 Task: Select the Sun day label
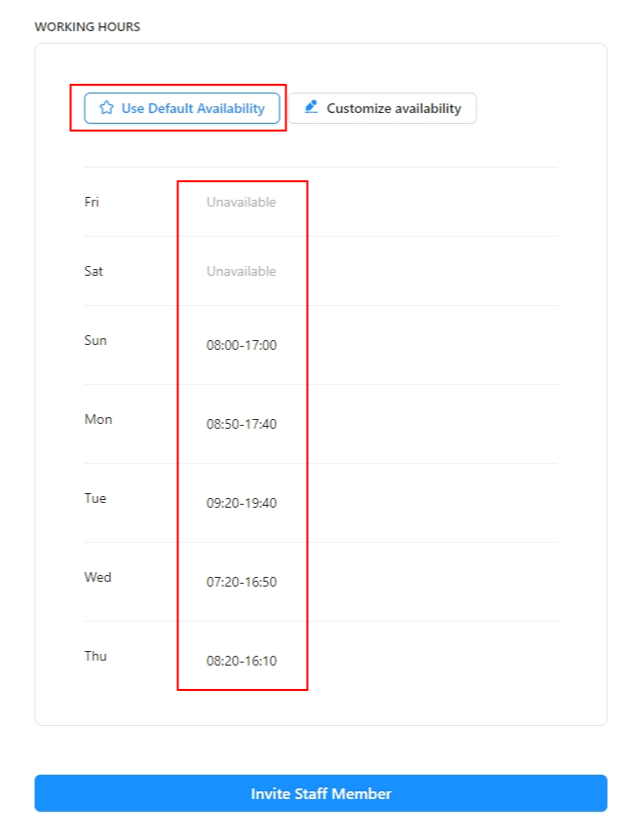click(x=95, y=341)
